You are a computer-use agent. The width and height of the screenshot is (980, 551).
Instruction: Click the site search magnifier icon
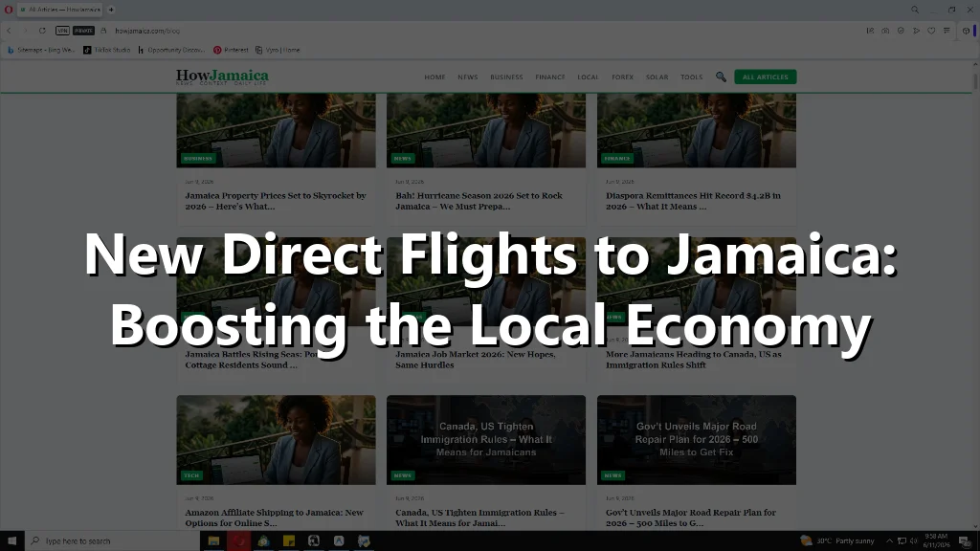point(721,77)
